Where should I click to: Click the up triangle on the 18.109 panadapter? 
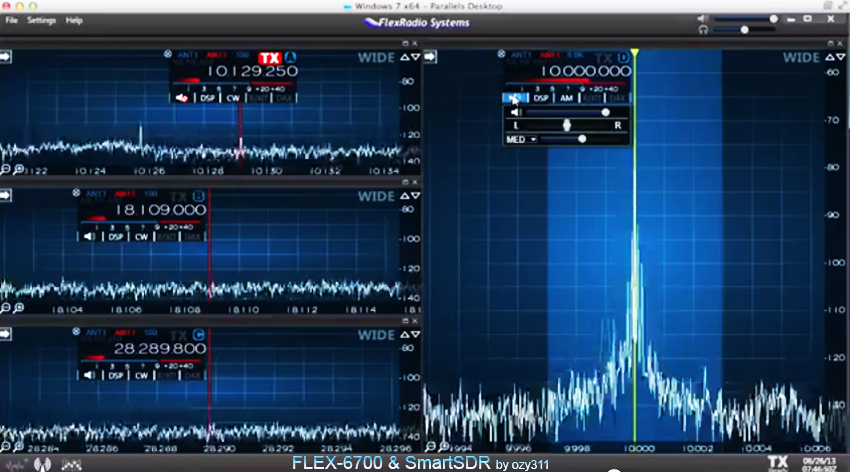coord(404,196)
